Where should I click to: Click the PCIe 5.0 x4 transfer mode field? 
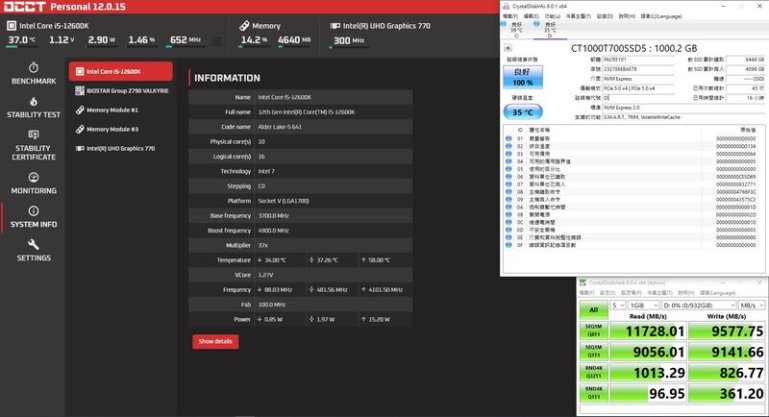click(639, 88)
